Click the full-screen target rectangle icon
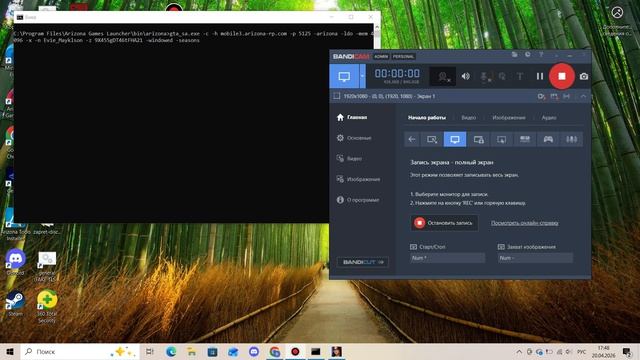Screen dimensions: 640x360 point(337,96)
